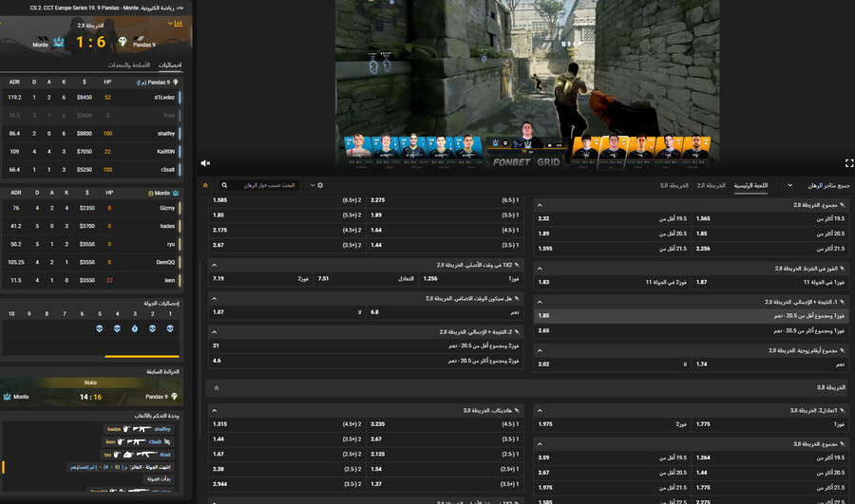Select the اللعبة الرئيسية main game tab
The width and height of the screenshot is (855, 504).
point(750,186)
